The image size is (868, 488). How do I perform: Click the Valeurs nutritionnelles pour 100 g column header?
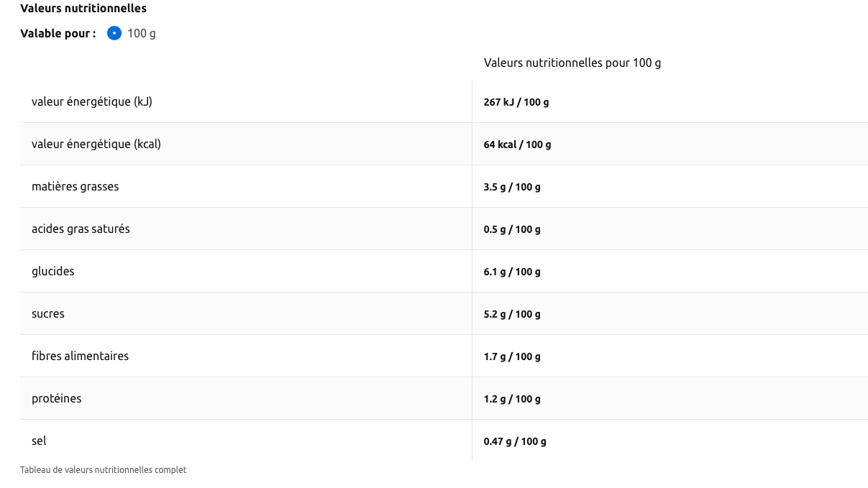click(x=572, y=63)
